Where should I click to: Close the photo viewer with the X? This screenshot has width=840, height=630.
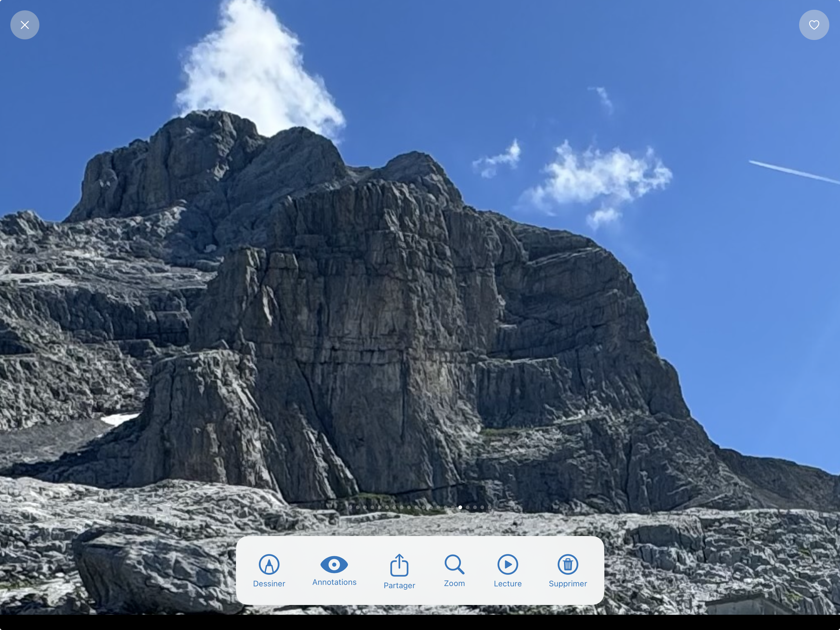click(x=25, y=25)
